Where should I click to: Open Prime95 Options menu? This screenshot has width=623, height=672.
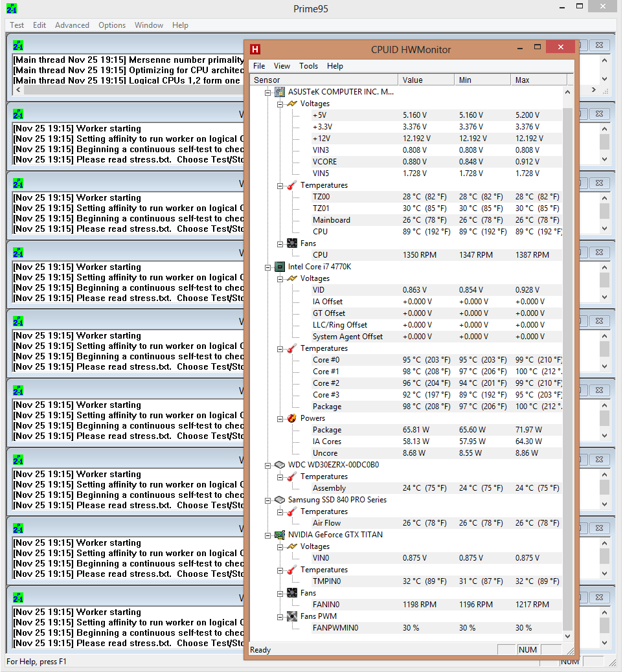[112, 25]
